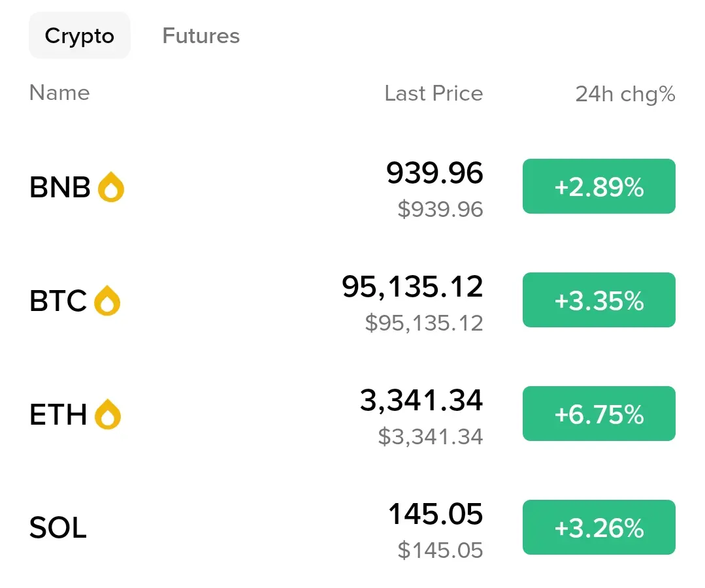
Task: Click the SOL last price 145.05
Action: pos(436,515)
